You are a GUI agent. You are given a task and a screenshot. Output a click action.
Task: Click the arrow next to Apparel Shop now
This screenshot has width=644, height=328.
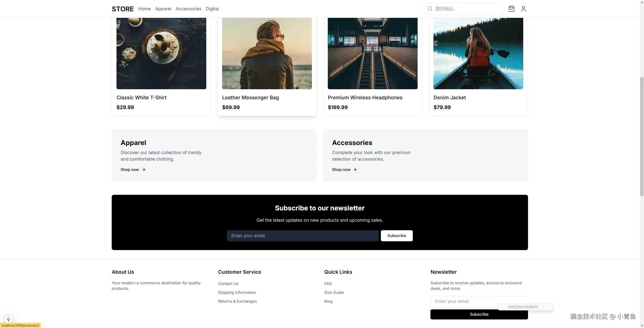144,170
